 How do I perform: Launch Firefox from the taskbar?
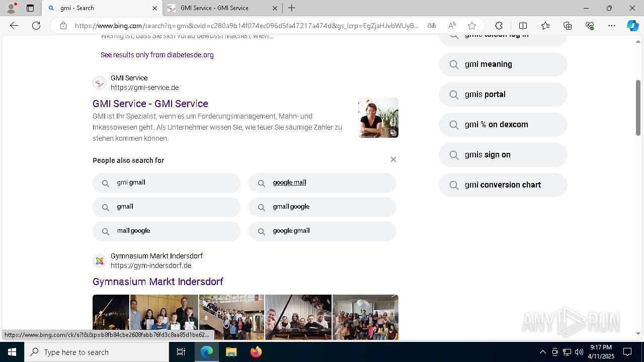(x=256, y=352)
